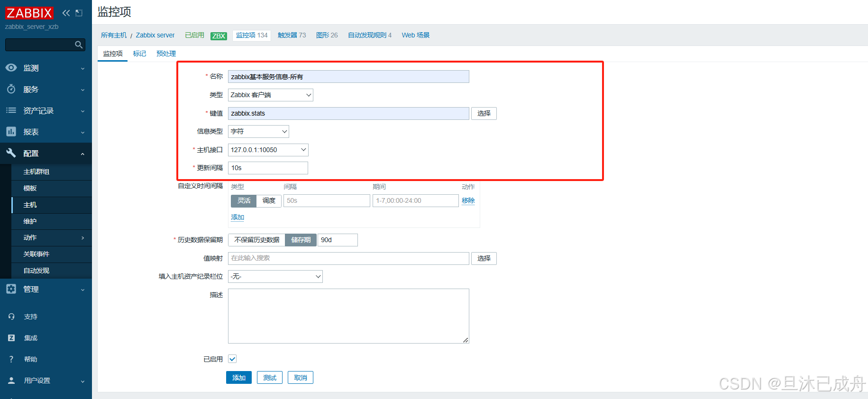Open the 类型 Zabbix 客户端 dropdown
Image resolution: width=868 pixels, height=399 pixels.
(x=270, y=95)
